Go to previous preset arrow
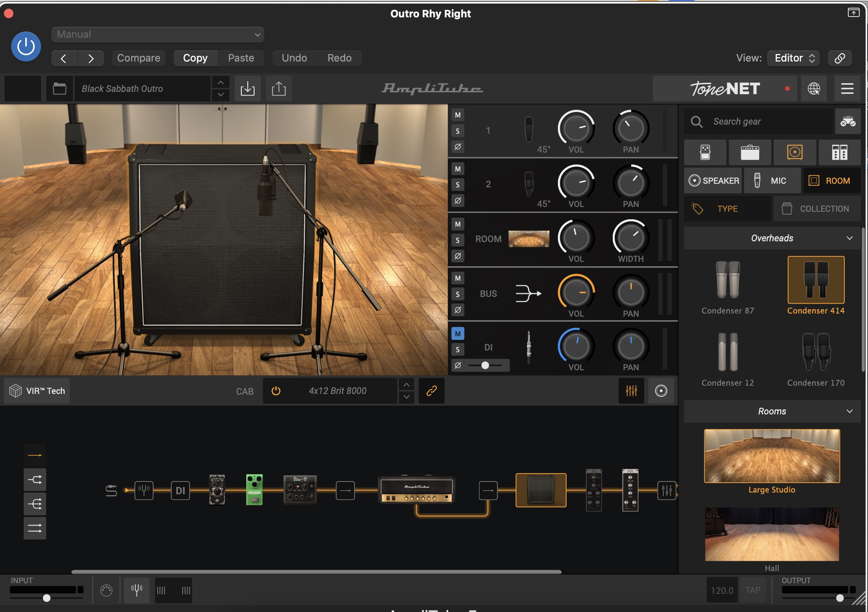Viewport: 868px width, 612px height. click(x=64, y=58)
